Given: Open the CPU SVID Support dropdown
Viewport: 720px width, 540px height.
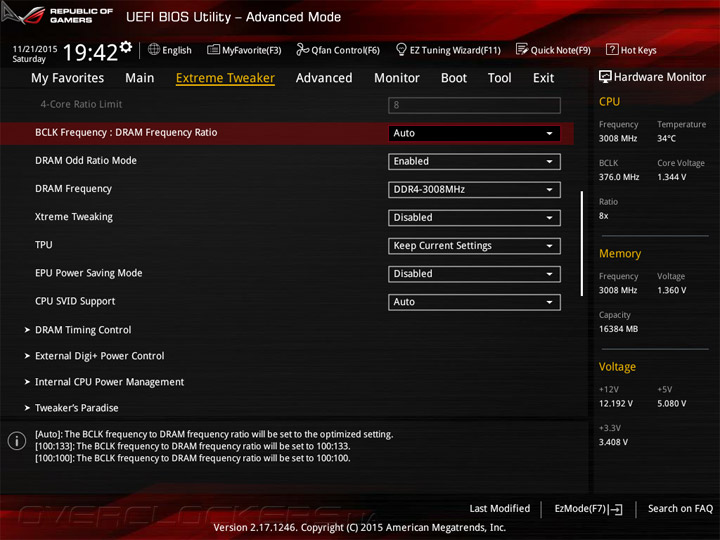Looking at the screenshot, I should click(474, 302).
